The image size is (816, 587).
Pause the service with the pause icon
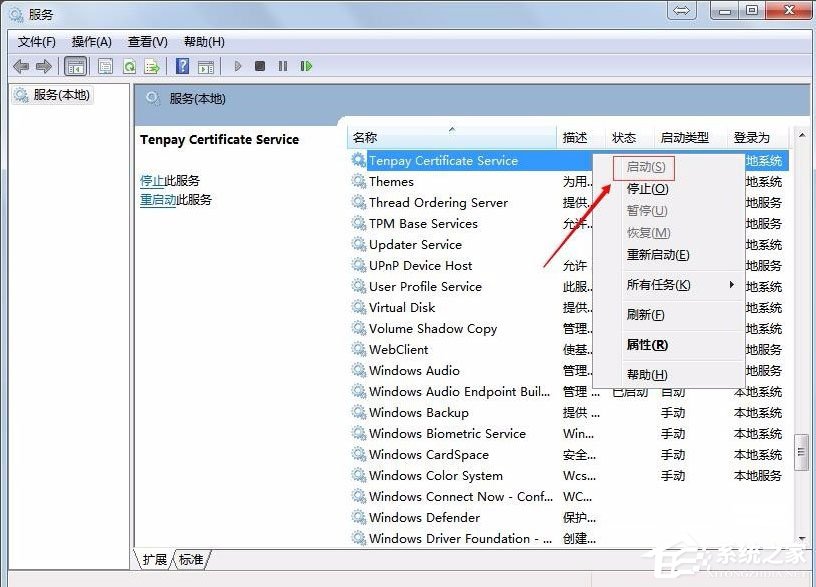coord(282,66)
